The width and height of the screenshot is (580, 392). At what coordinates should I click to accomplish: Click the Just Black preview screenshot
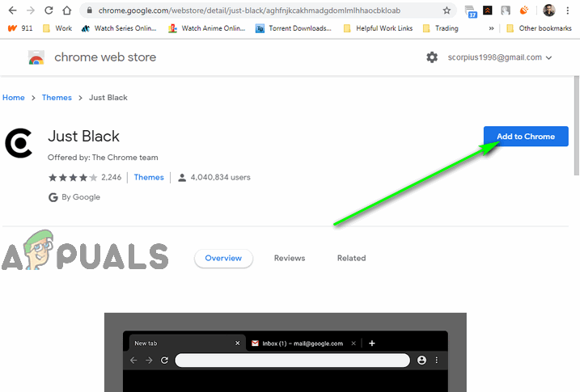pos(286,352)
